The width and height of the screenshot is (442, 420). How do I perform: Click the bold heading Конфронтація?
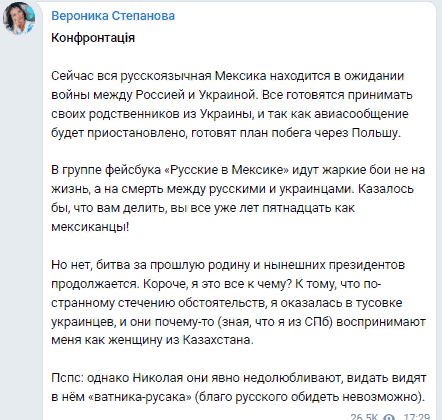[x=93, y=38]
